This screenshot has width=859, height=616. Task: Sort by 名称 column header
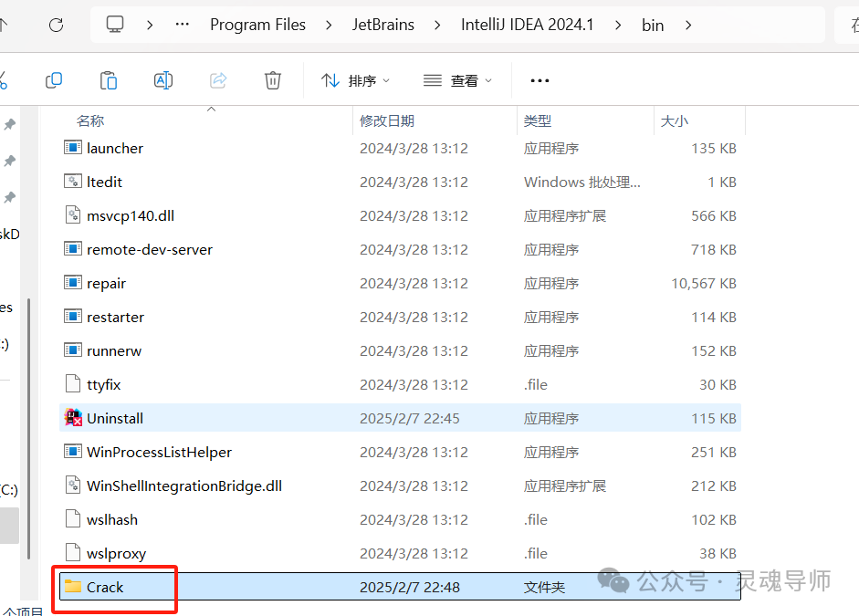(90, 120)
